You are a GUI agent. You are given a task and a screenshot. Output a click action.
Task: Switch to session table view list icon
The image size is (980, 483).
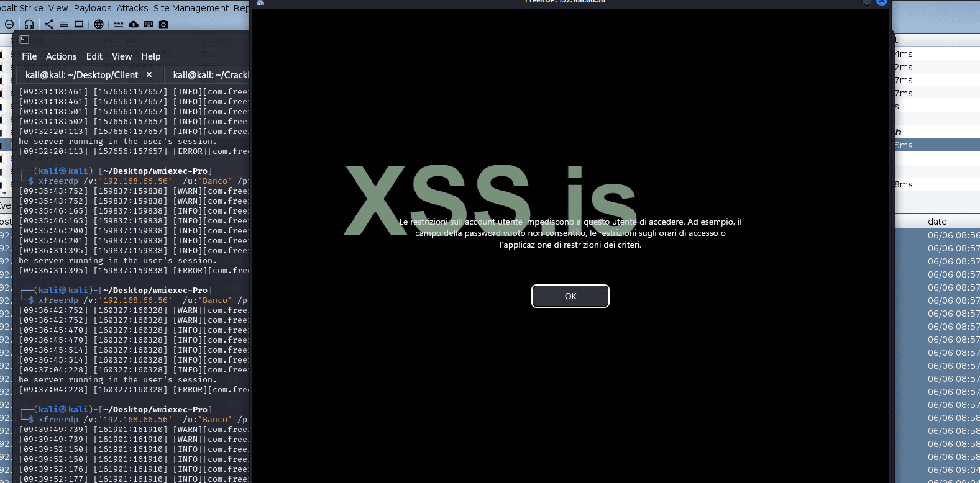click(64, 24)
